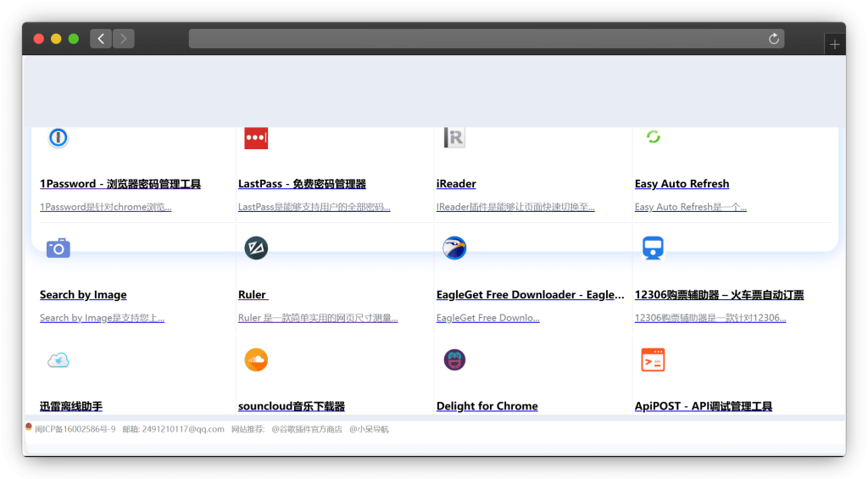Click the 1Password extension icon
The width and height of the screenshot is (868, 479).
[58, 137]
